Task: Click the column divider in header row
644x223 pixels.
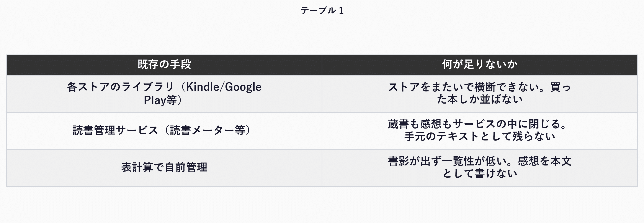Action: (322, 65)
